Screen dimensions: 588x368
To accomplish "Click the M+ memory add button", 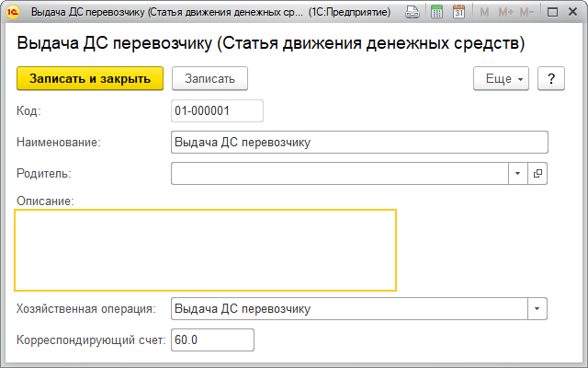I will (504, 13).
